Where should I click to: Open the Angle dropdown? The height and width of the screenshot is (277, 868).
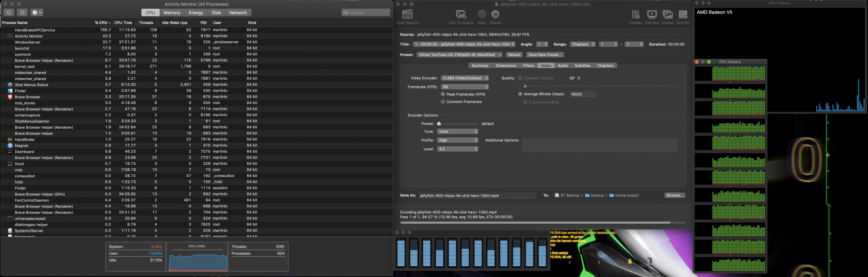(x=542, y=44)
